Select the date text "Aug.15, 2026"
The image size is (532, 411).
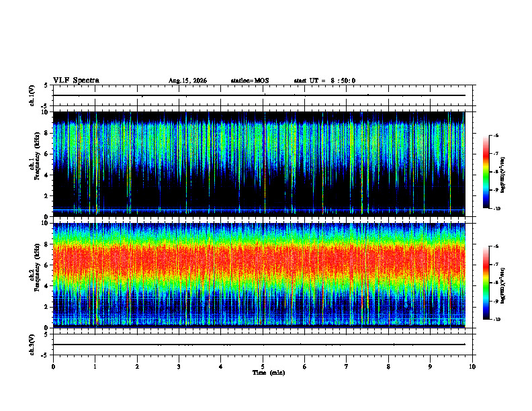click(x=187, y=81)
